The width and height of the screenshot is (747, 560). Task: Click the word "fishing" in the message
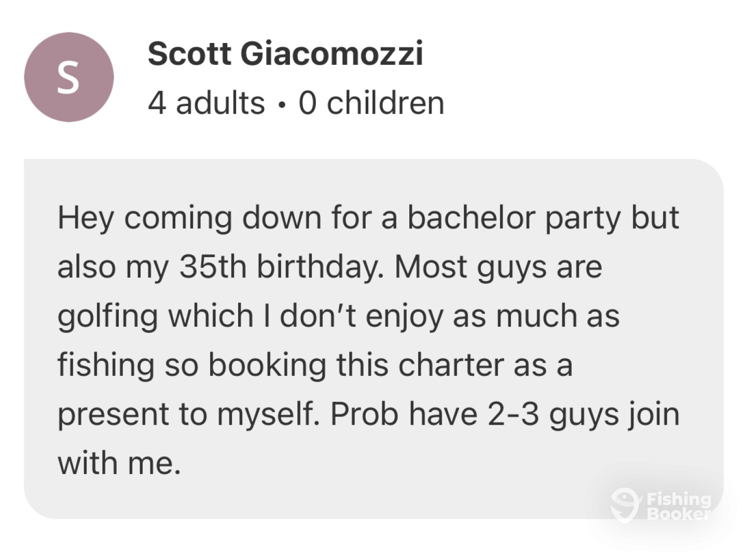pyautogui.click(x=106, y=366)
